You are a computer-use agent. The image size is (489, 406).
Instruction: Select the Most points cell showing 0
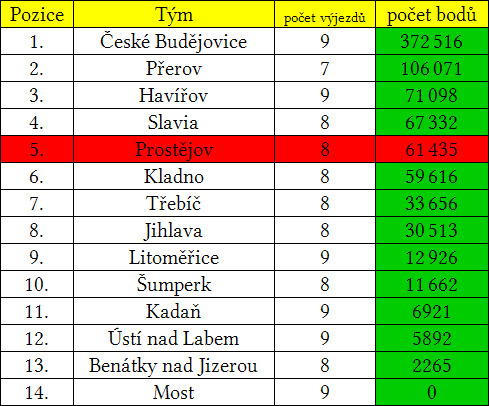(x=432, y=392)
